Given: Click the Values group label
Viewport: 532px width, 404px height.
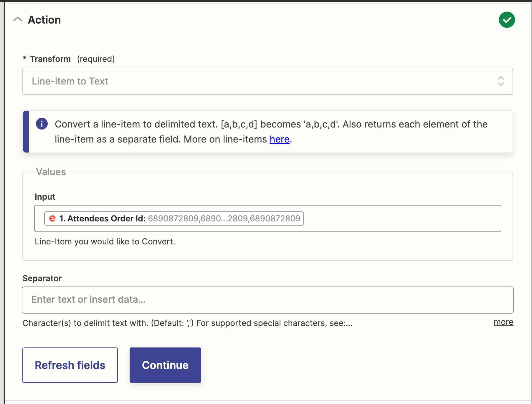Looking at the screenshot, I should click(x=51, y=172).
